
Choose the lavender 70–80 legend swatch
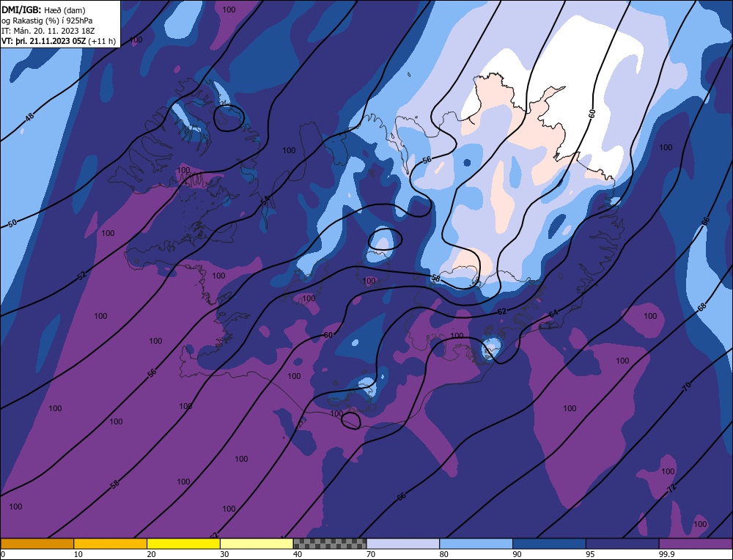point(403,543)
